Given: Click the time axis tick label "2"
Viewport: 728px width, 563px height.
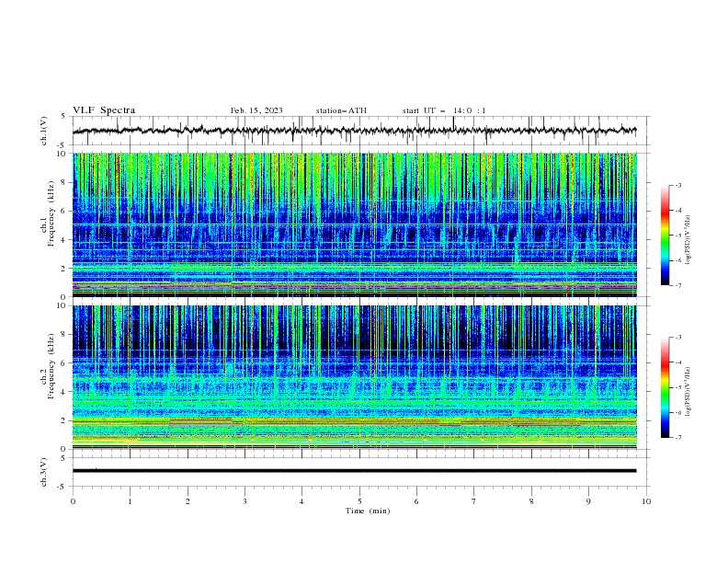Looking at the screenshot, I should (188, 501).
